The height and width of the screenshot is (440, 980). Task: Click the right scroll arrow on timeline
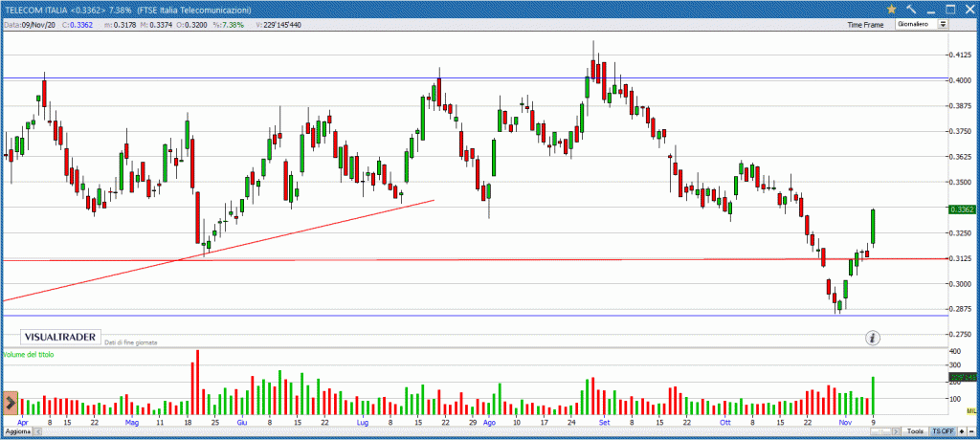(x=896, y=432)
